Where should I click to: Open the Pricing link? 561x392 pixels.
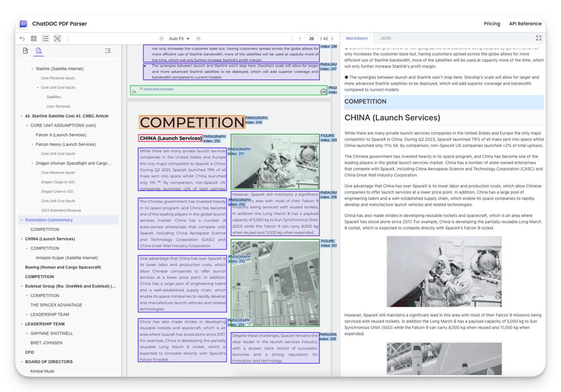[x=492, y=24]
